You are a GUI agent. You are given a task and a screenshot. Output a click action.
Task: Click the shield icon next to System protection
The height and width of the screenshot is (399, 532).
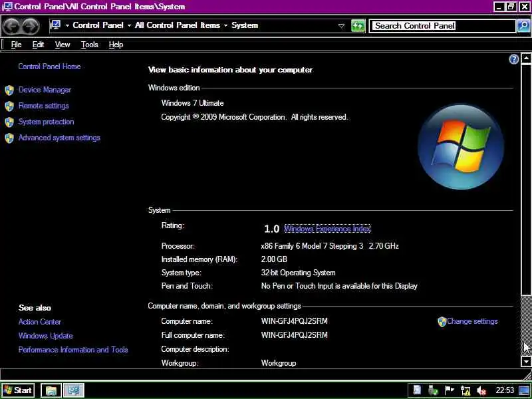point(9,122)
